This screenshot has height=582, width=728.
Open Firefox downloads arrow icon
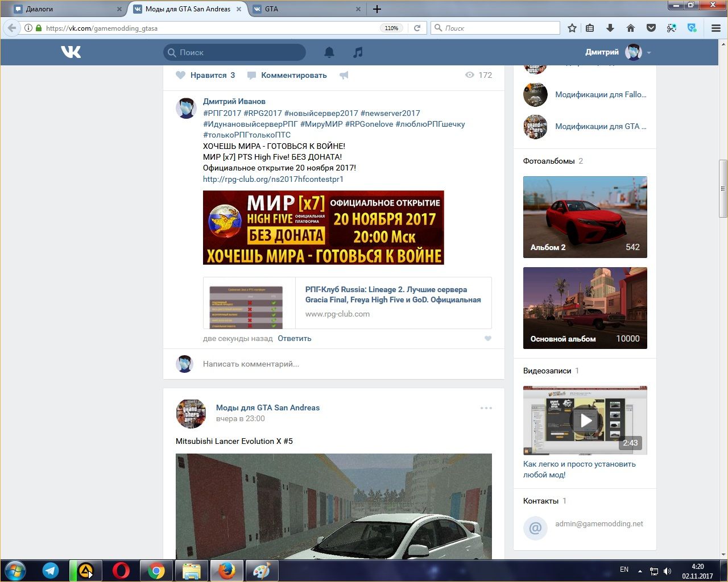[x=610, y=28]
